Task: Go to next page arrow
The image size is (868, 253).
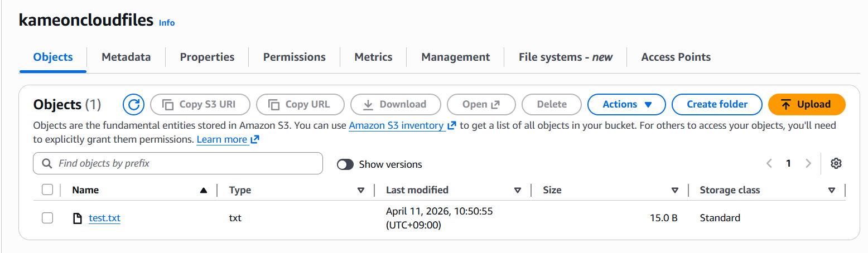Action: tap(808, 163)
